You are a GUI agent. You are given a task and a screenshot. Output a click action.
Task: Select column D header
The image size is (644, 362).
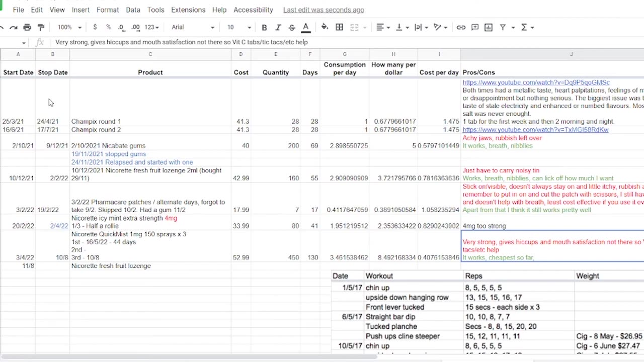pyautogui.click(x=240, y=54)
